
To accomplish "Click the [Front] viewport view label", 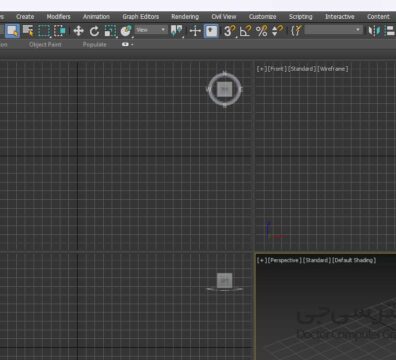I will [x=277, y=69].
